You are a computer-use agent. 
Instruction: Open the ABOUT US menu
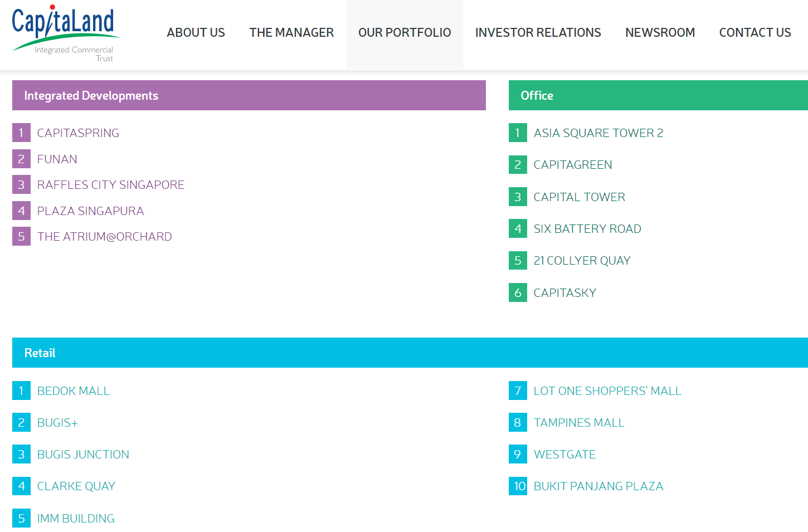pos(196,33)
